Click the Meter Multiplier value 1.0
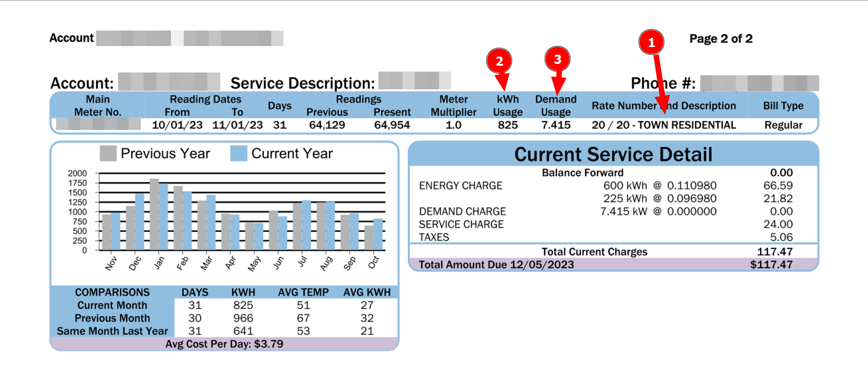Viewport: 868px width, 383px height. (x=454, y=125)
